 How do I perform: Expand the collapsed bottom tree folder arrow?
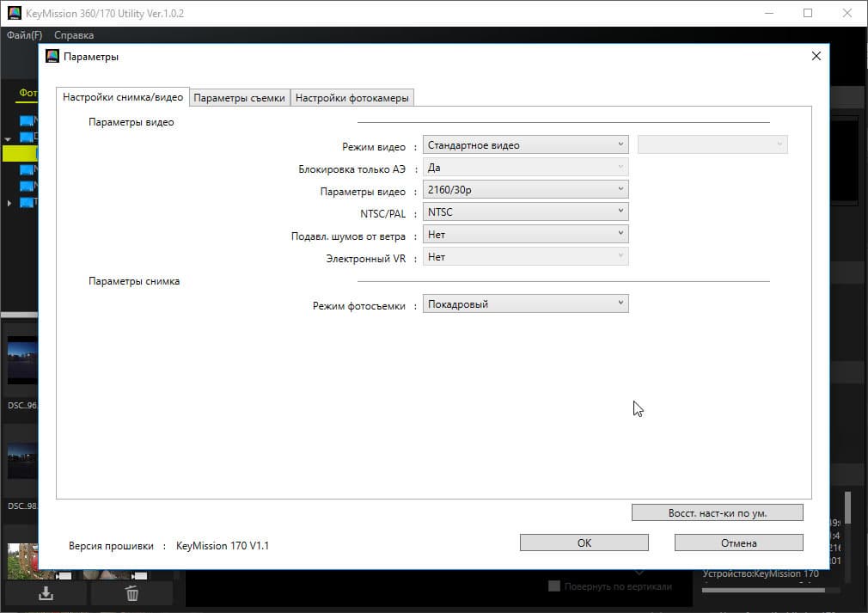9,203
